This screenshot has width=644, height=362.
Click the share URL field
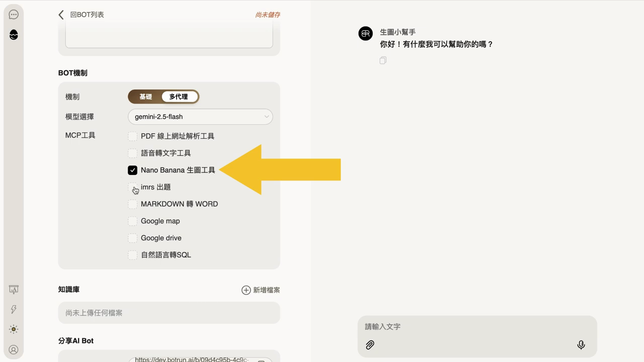[200, 359]
